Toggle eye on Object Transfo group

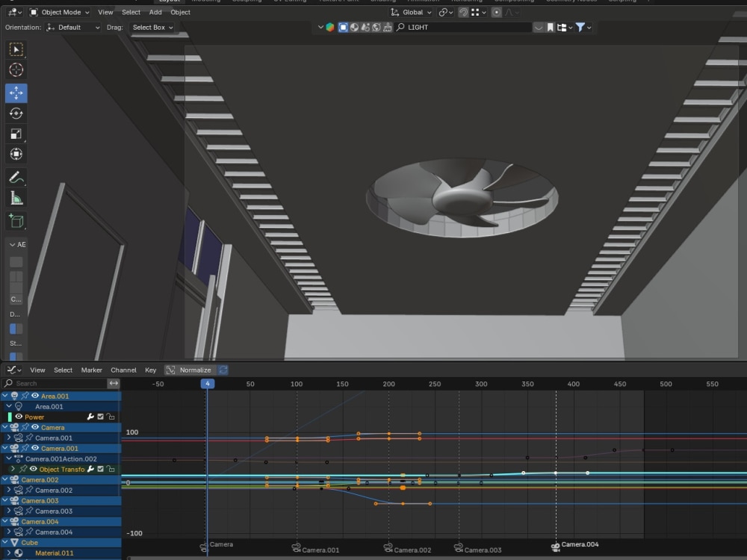click(x=34, y=469)
